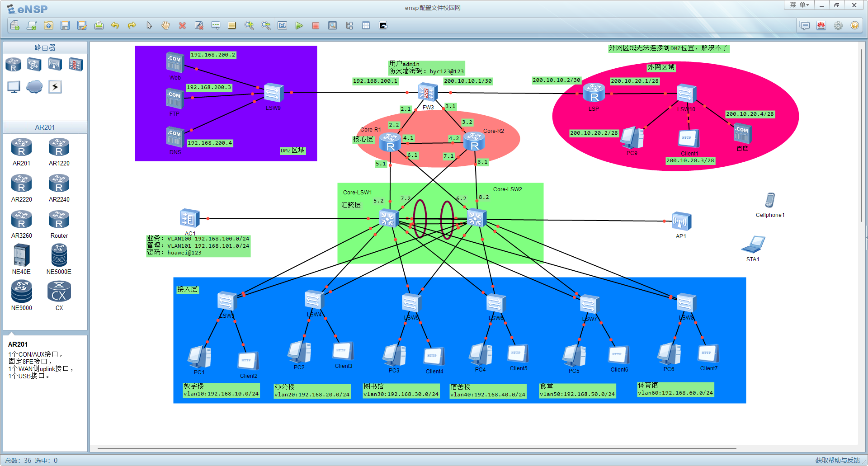This screenshot has width=868, height=466.
Task: Select the AP1 access point node
Action: (x=681, y=221)
